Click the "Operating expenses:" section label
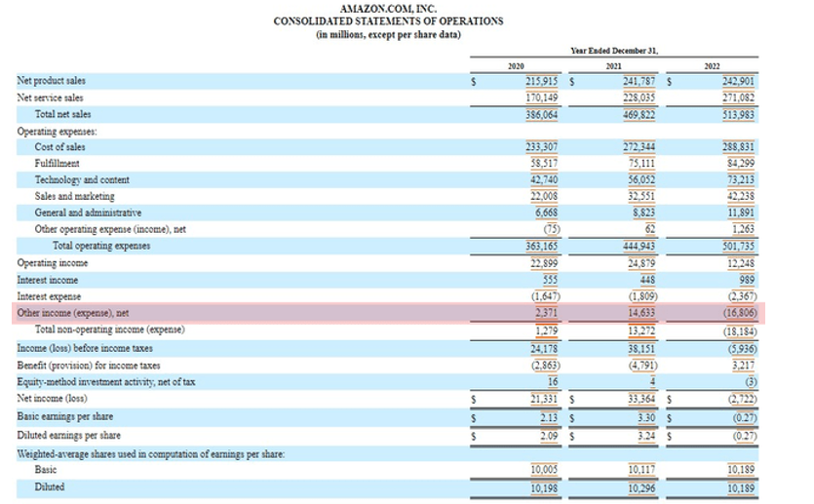The height and width of the screenshot is (504, 814). click(x=58, y=132)
